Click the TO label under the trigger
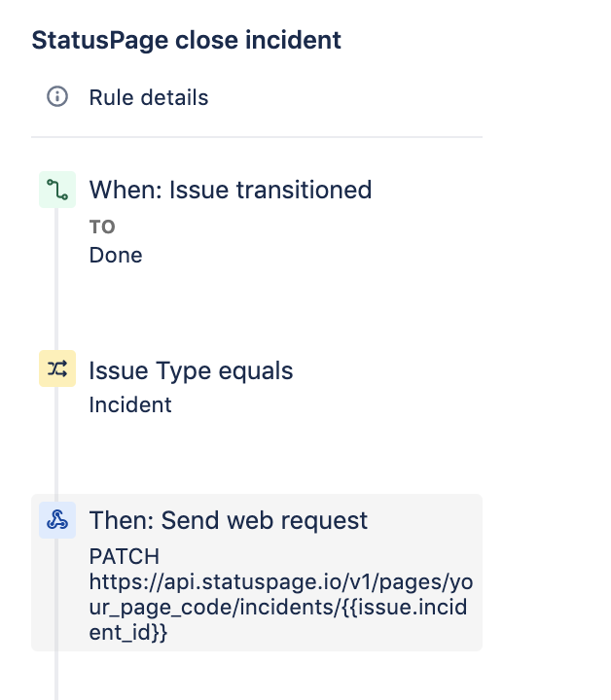Image resolution: width=611 pixels, height=700 pixels. click(102, 227)
